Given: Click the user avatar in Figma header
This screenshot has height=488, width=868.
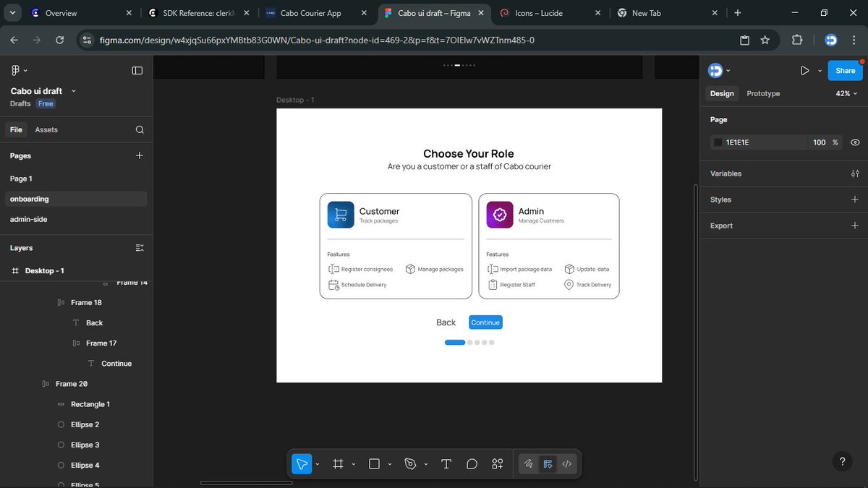Looking at the screenshot, I should point(715,70).
